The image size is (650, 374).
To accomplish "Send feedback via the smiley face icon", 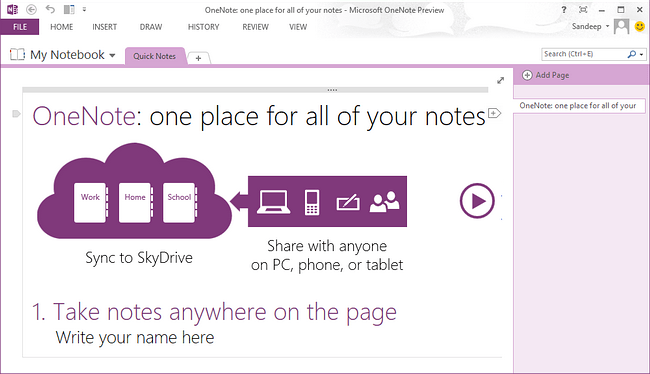I will [x=640, y=27].
